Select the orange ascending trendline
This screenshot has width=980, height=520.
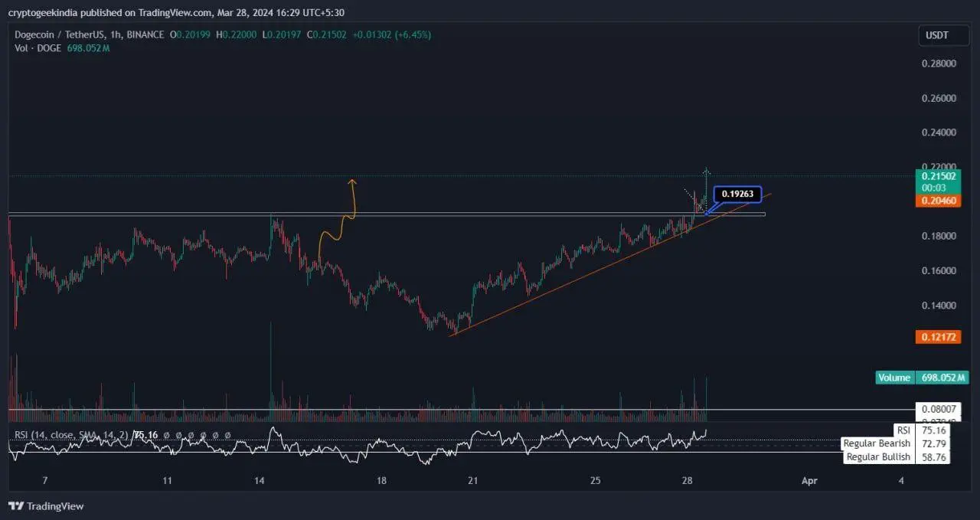[x=610, y=265]
